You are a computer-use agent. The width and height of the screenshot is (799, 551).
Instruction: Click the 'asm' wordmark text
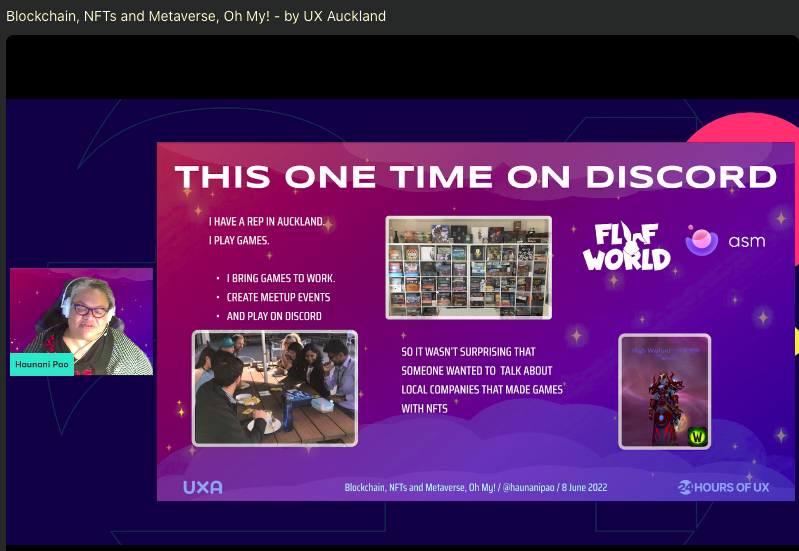[747, 241]
